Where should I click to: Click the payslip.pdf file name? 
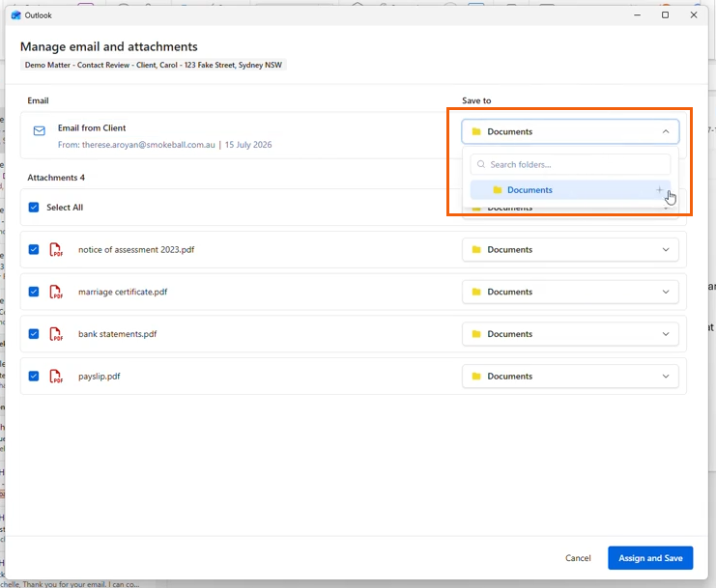pos(100,377)
